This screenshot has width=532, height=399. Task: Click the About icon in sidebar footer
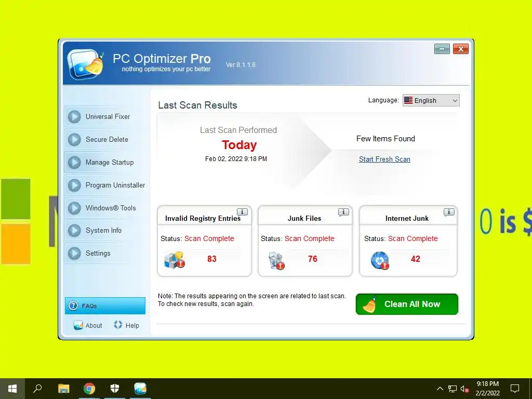[78, 325]
